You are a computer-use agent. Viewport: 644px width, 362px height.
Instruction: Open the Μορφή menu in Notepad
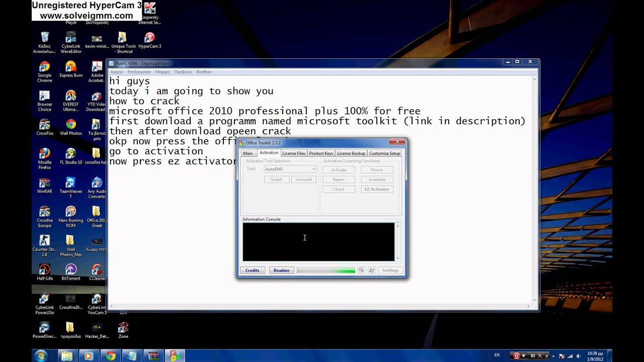pos(163,72)
